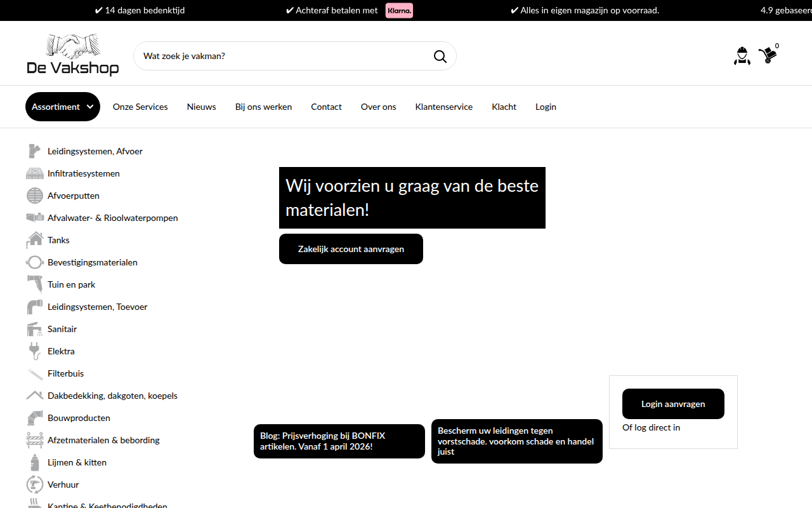
Task: Click the Filterbuis tube icon
Action: pos(35,373)
